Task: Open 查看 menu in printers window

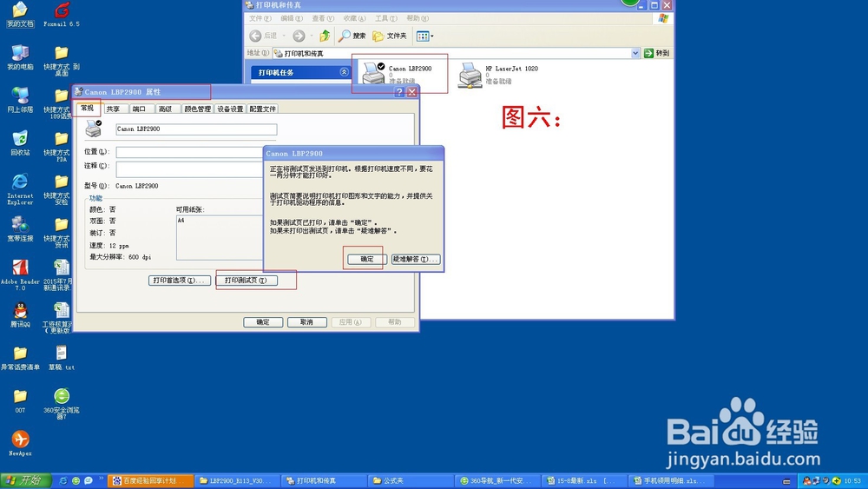Action: click(323, 18)
